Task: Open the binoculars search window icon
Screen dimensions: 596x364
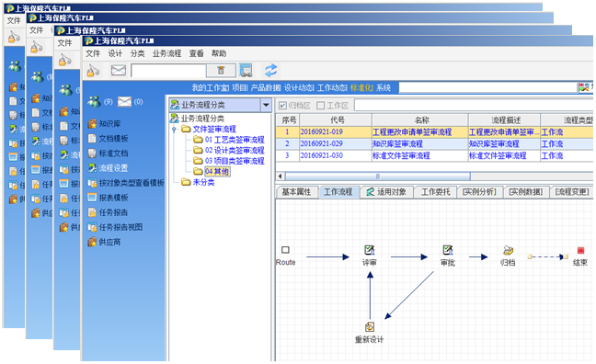Action: (246, 70)
